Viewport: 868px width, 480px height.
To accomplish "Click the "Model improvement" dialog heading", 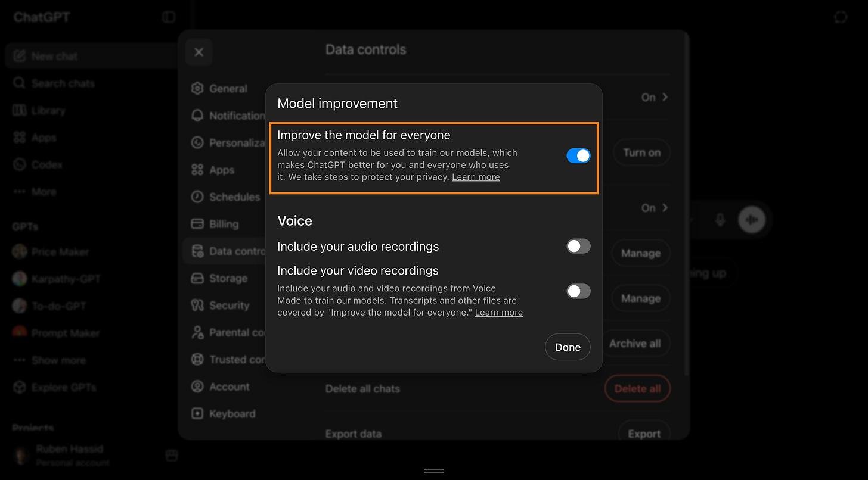I will coord(337,103).
